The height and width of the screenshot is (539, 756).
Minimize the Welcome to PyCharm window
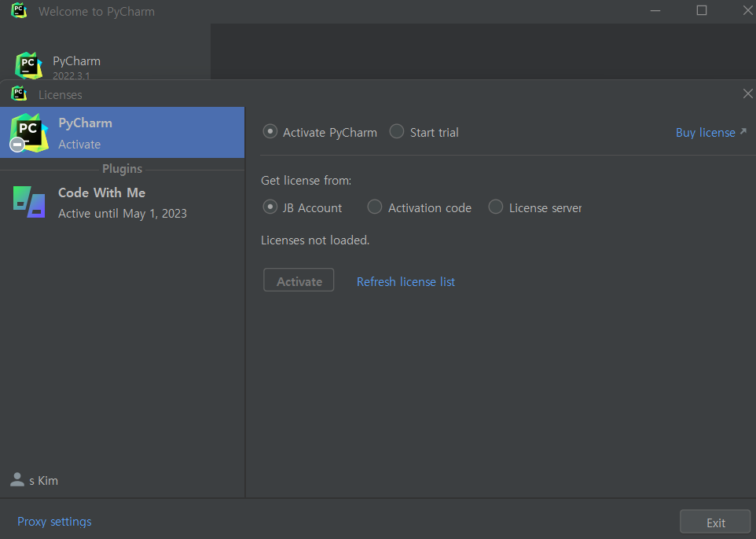point(655,10)
